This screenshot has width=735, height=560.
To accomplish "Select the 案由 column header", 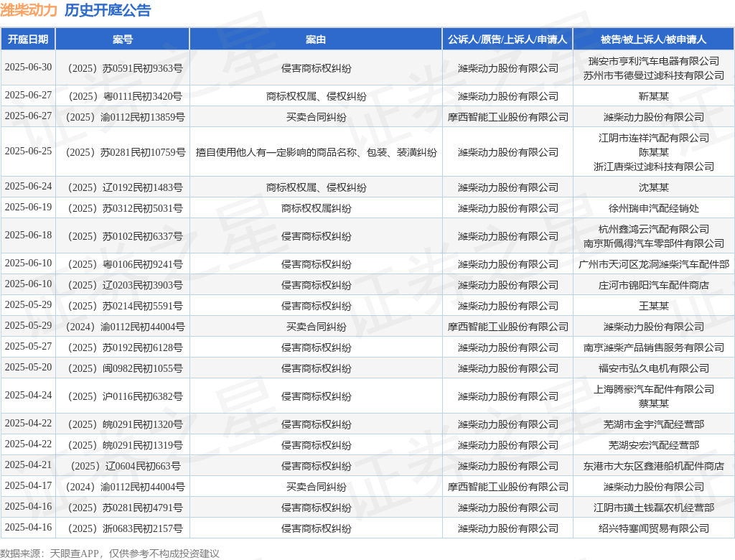I will [x=316, y=39].
